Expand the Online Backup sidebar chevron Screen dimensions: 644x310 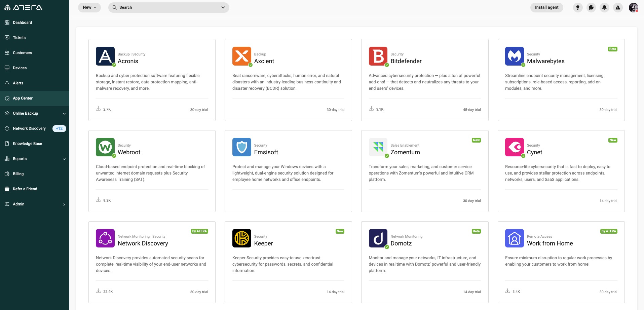click(64, 114)
